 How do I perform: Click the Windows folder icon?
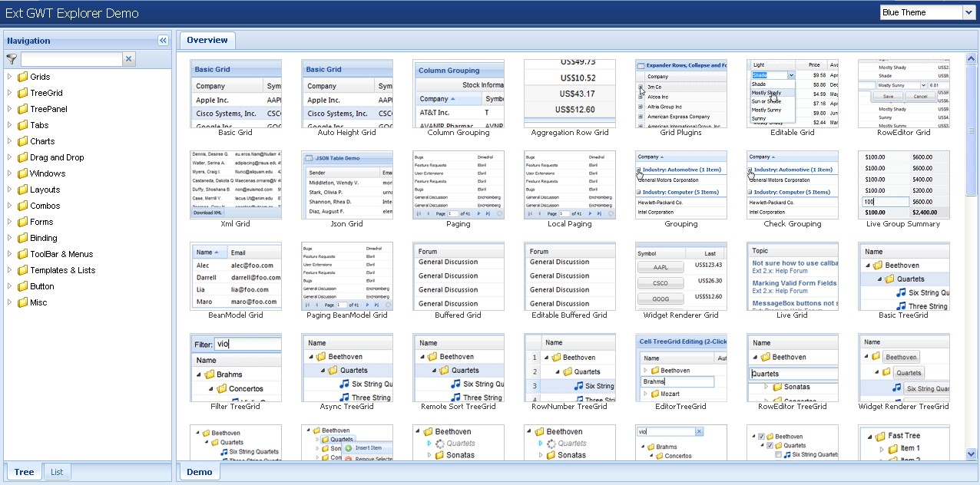23,173
